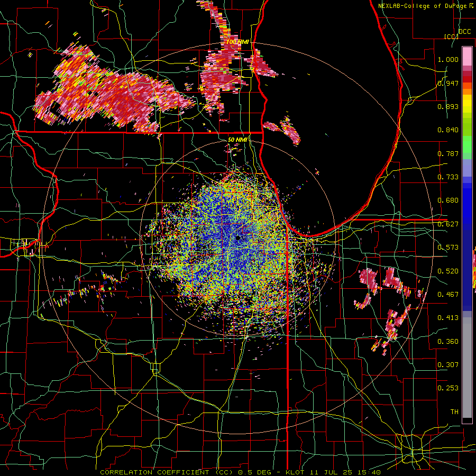
Task: Click the 100 NMI range ring label
Action: (x=237, y=42)
